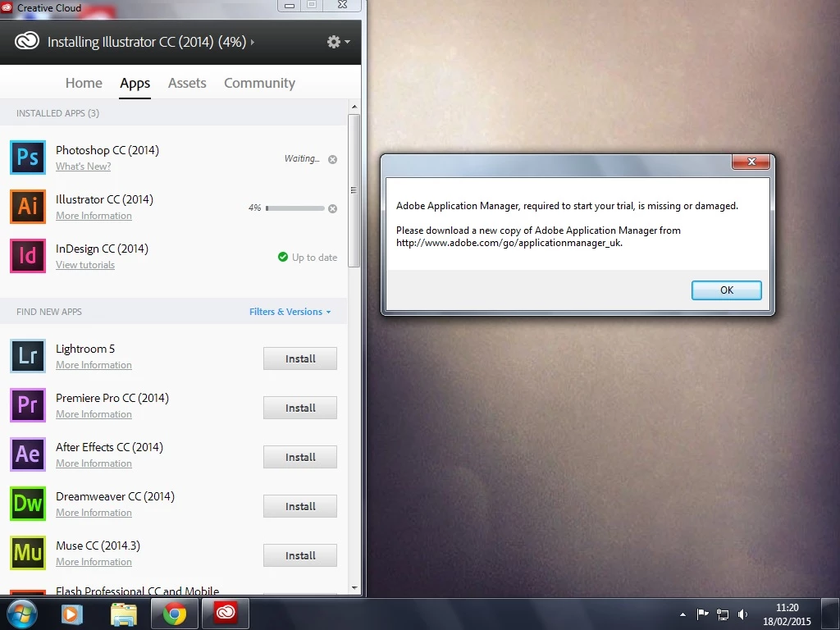Switch to the Home tab
Viewport: 840px width, 630px height.
tap(84, 83)
